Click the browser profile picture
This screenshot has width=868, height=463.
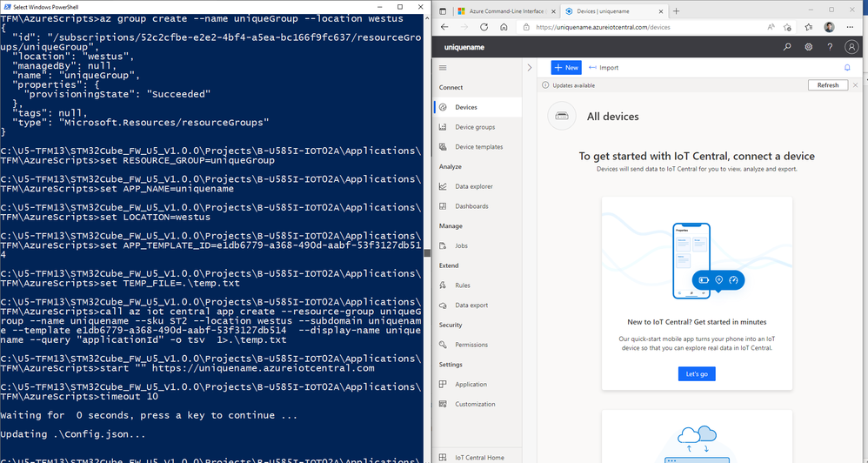click(829, 27)
